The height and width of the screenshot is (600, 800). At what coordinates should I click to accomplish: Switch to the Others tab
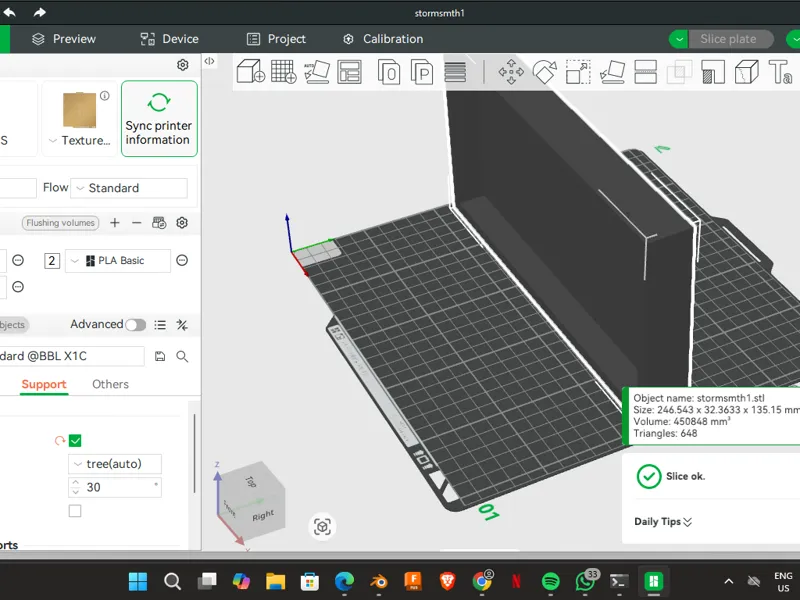[x=110, y=384]
